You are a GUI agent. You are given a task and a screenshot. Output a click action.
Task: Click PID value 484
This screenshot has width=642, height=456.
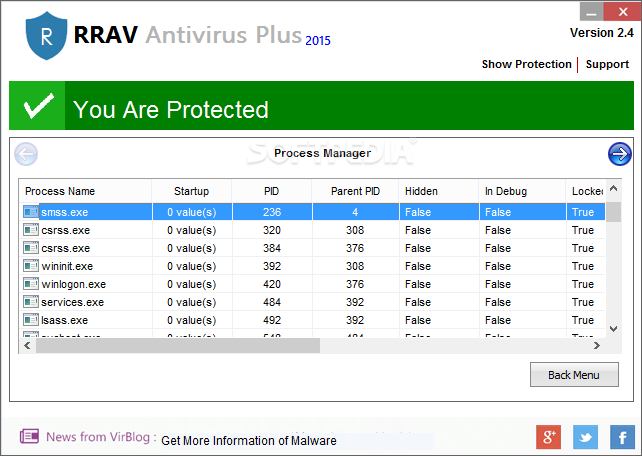272,302
